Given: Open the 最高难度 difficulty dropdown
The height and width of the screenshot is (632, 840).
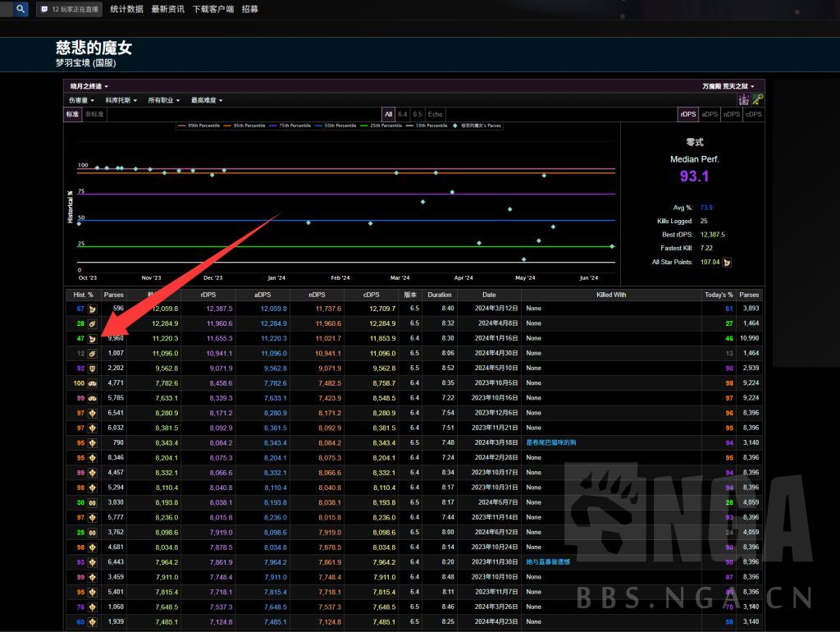Looking at the screenshot, I should click(208, 100).
